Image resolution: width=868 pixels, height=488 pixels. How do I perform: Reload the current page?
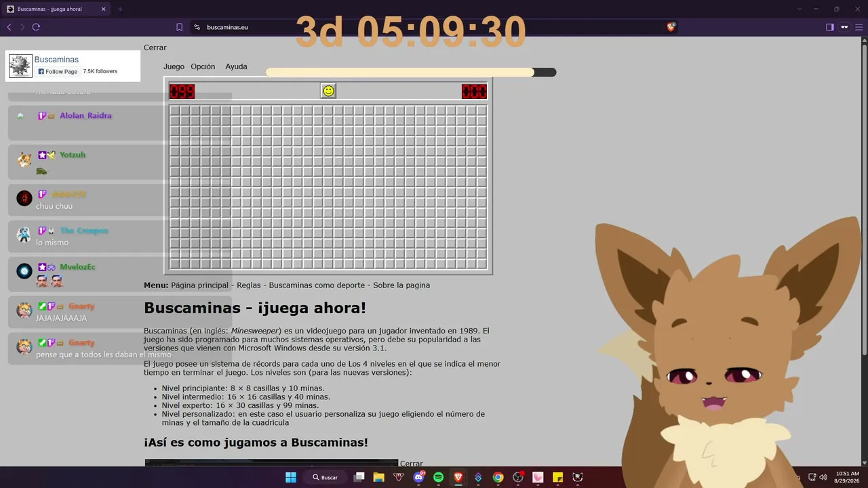(36, 27)
